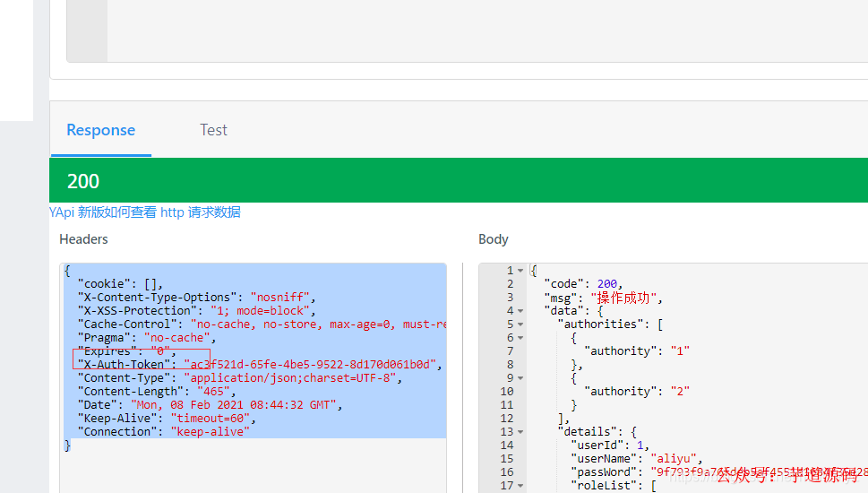The height and width of the screenshot is (493, 868).
Task: Collapse the "authorities" array at line 5
Action: (x=520, y=324)
